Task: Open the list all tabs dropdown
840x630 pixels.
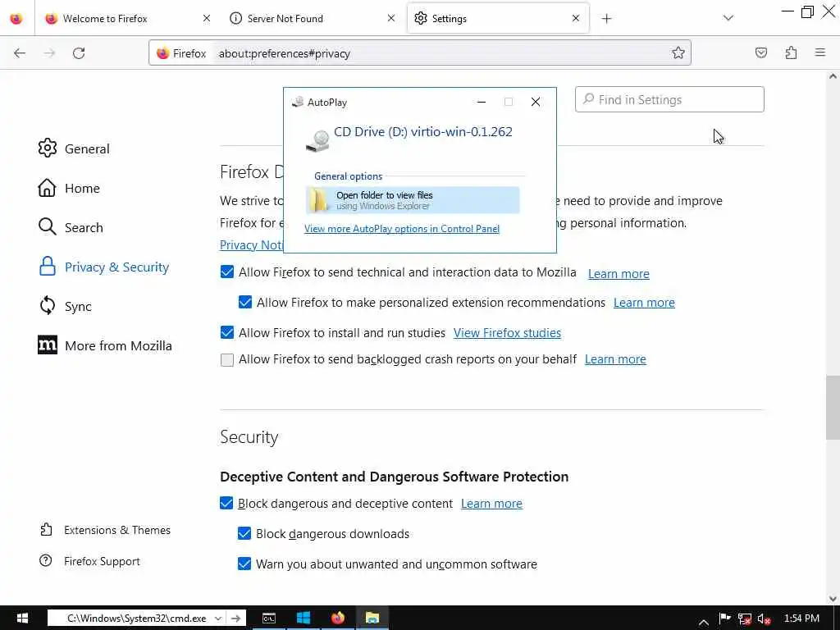Action: click(728, 18)
